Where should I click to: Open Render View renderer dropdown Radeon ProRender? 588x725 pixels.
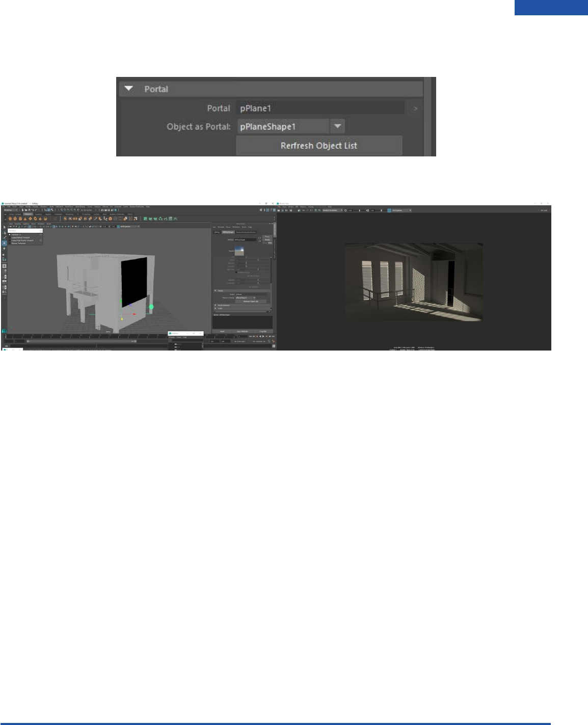pos(332,210)
